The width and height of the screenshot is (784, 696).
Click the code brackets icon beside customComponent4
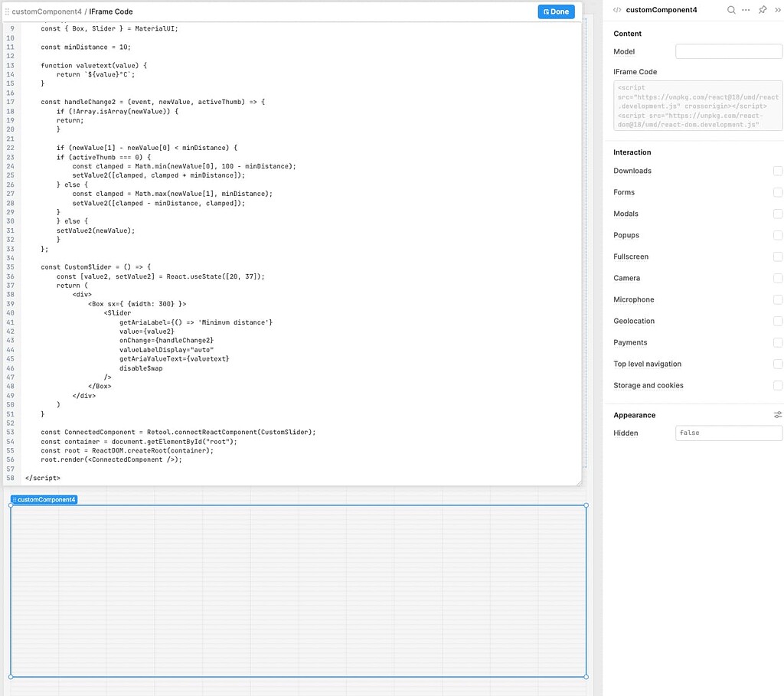click(x=617, y=10)
